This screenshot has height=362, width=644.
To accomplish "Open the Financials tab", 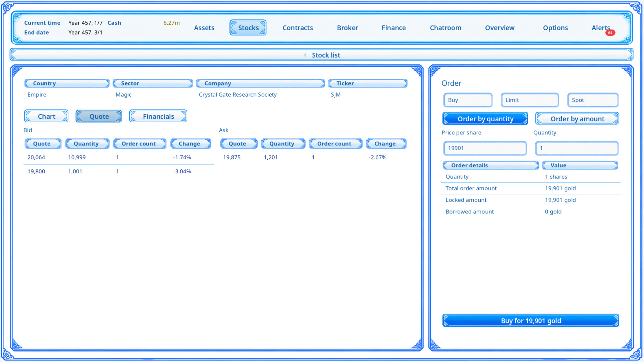I will [158, 116].
